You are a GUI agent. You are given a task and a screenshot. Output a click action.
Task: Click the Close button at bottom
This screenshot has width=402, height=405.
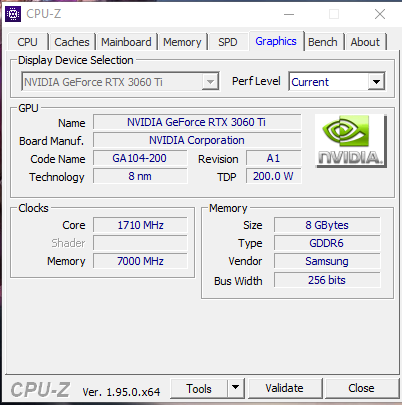(x=361, y=388)
